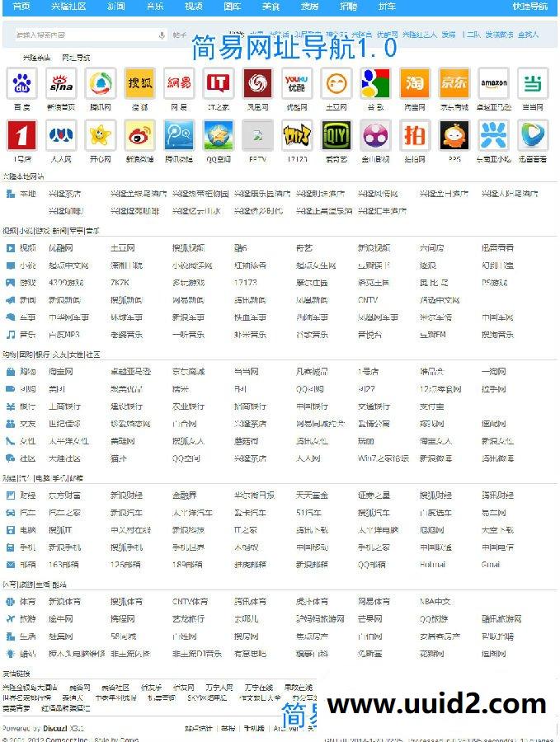Open the CNTV体育 link

click(190, 602)
